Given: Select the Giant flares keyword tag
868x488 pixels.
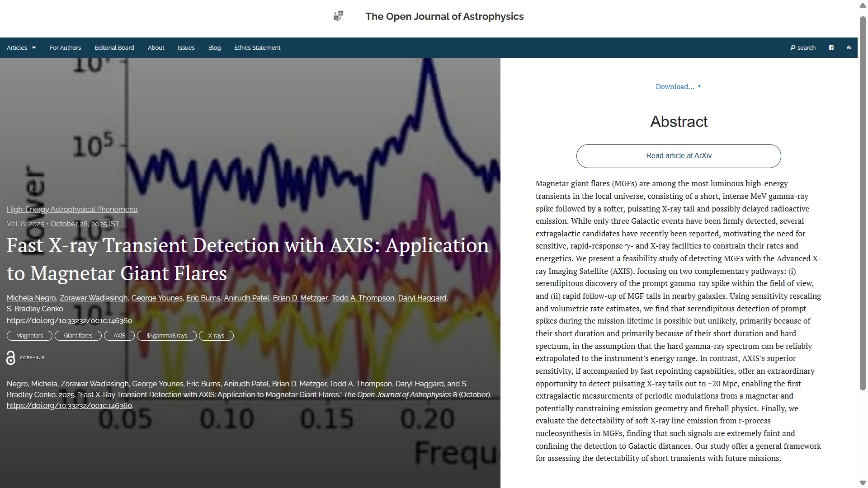Looking at the screenshot, I should pos(78,336).
